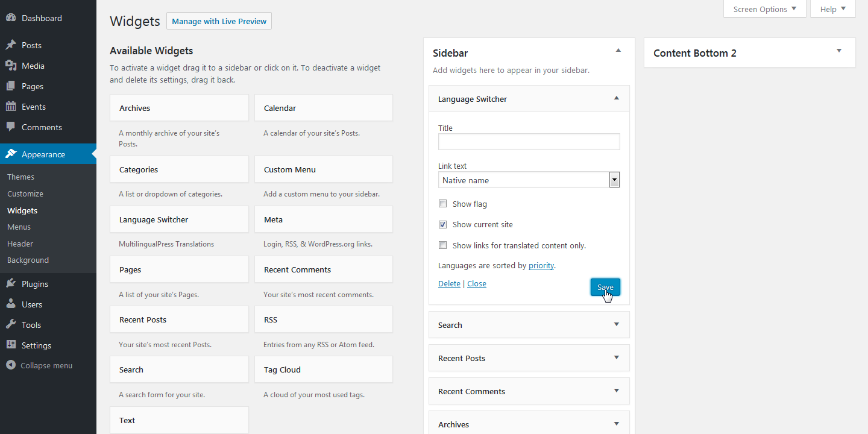Open Tools using the wrench icon
The image size is (868, 434).
[12, 324]
